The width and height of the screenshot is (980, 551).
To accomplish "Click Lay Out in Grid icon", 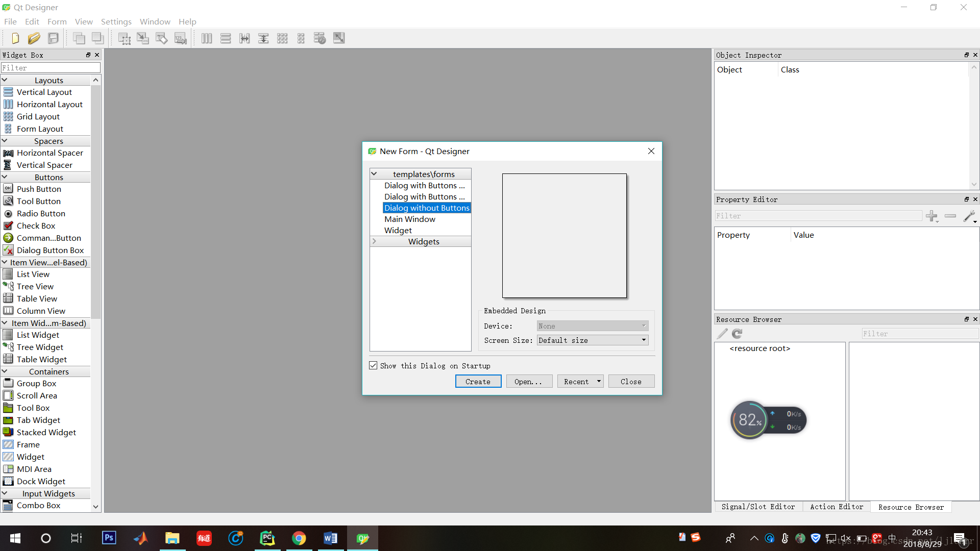I will (282, 38).
